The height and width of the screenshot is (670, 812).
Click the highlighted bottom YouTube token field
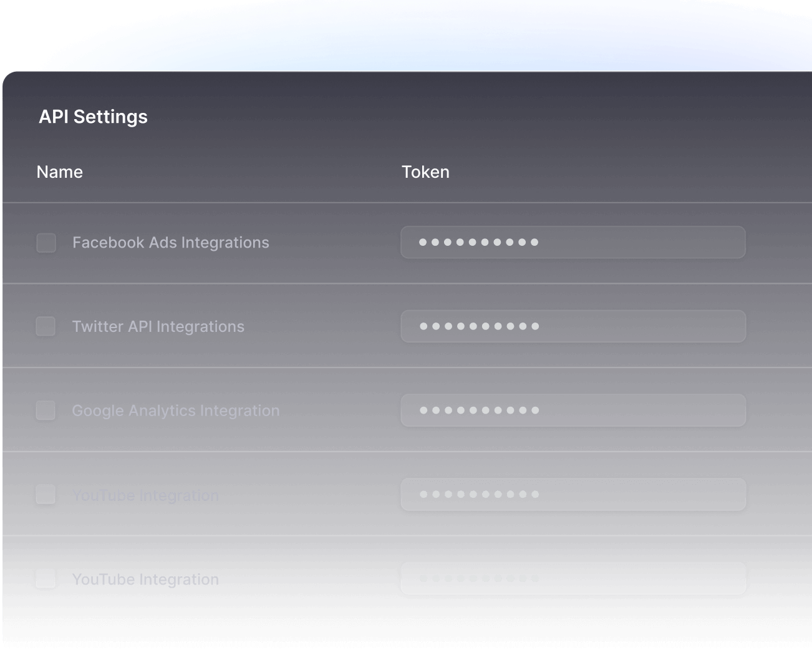(x=573, y=578)
